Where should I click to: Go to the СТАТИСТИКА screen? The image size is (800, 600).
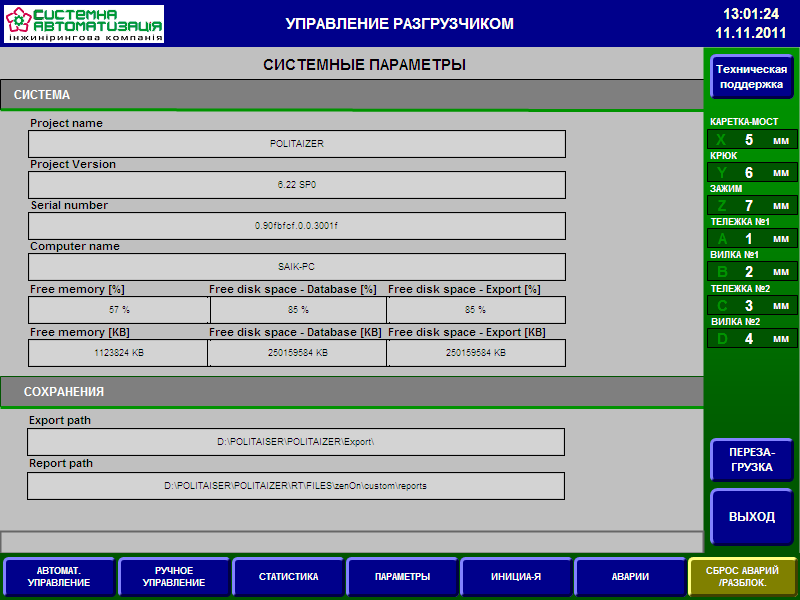pyautogui.click(x=288, y=577)
